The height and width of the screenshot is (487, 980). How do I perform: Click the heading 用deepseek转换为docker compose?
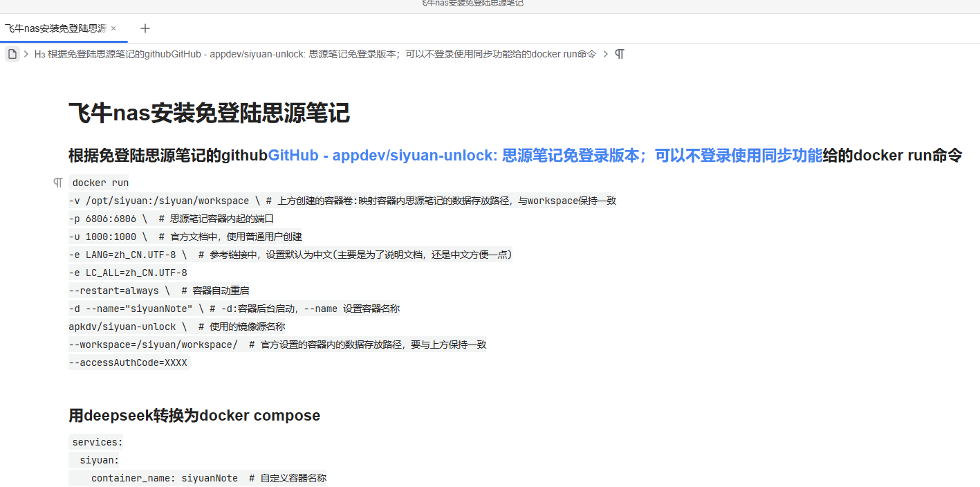pos(194,416)
